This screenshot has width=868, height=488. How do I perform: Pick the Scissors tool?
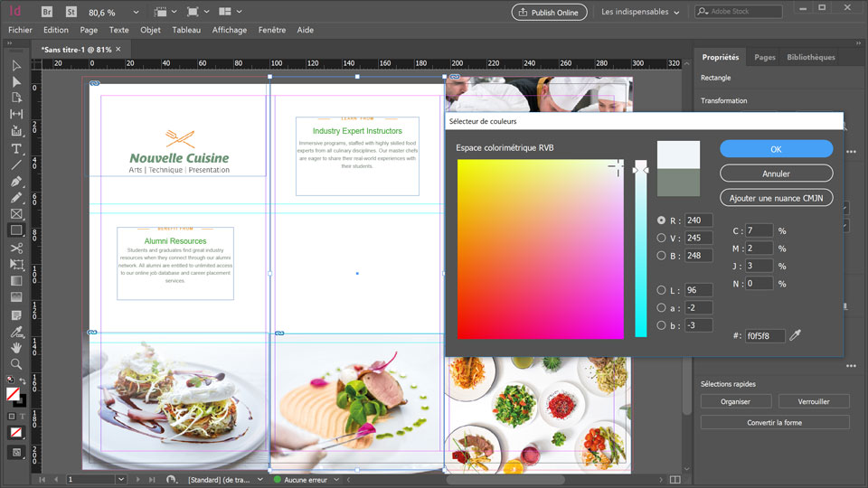(x=16, y=247)
